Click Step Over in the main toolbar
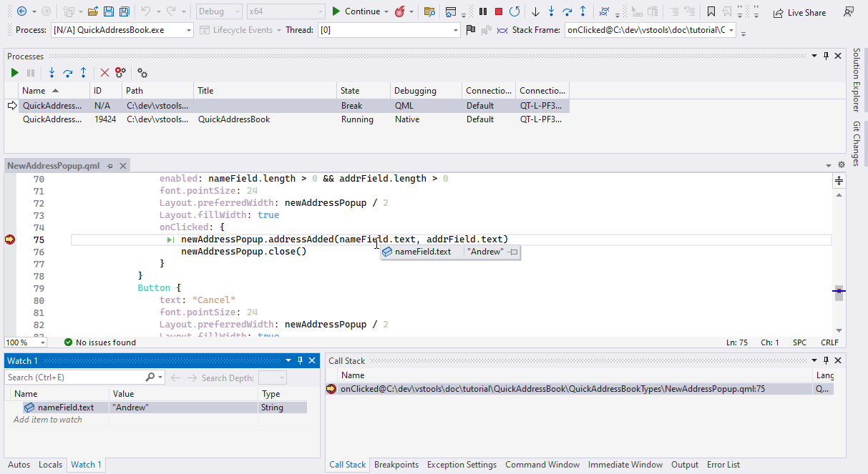868x474 pixels. [567, 11]
